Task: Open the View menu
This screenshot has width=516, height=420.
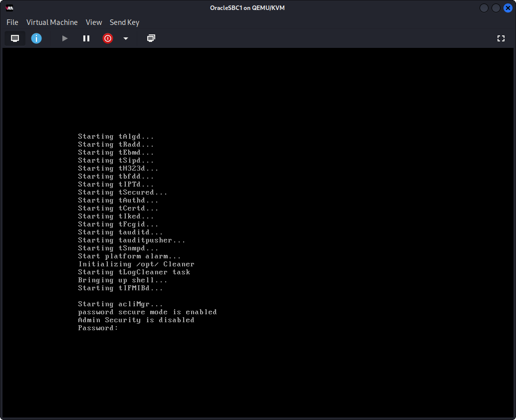Action: [x=94, y=22]
